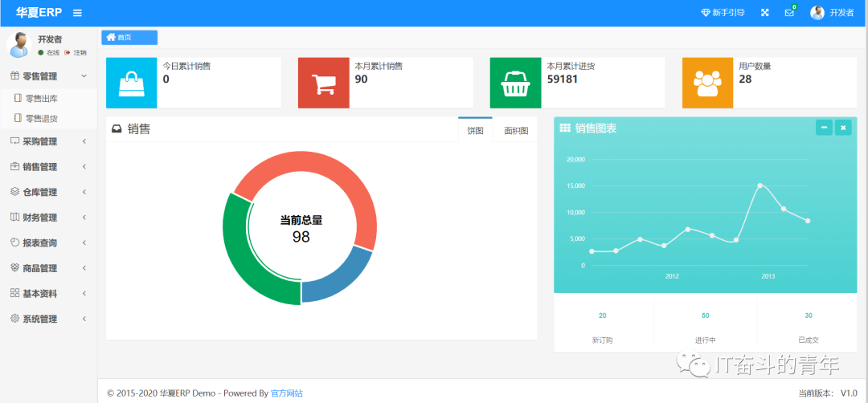This screenshot has width=868, height=403.
Task: Click the diamond icon beside 新手引导
Action: pos(706,13)
